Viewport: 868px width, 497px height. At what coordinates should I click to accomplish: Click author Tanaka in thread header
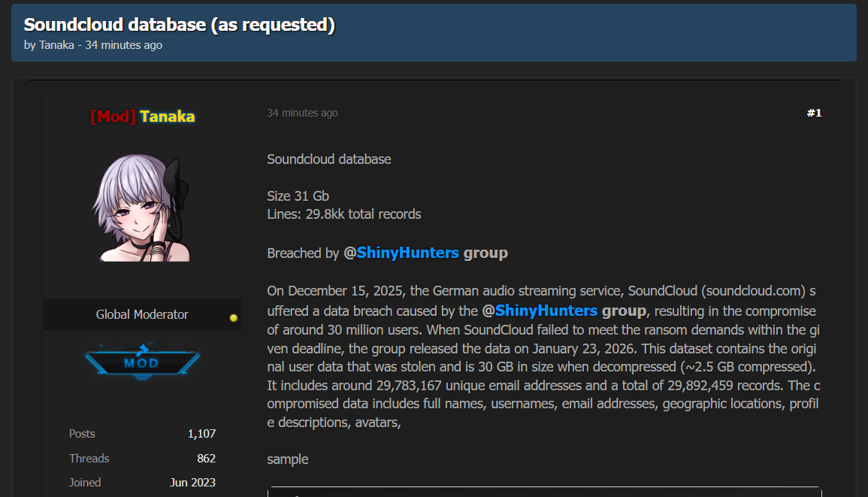(x=56, y=45)
